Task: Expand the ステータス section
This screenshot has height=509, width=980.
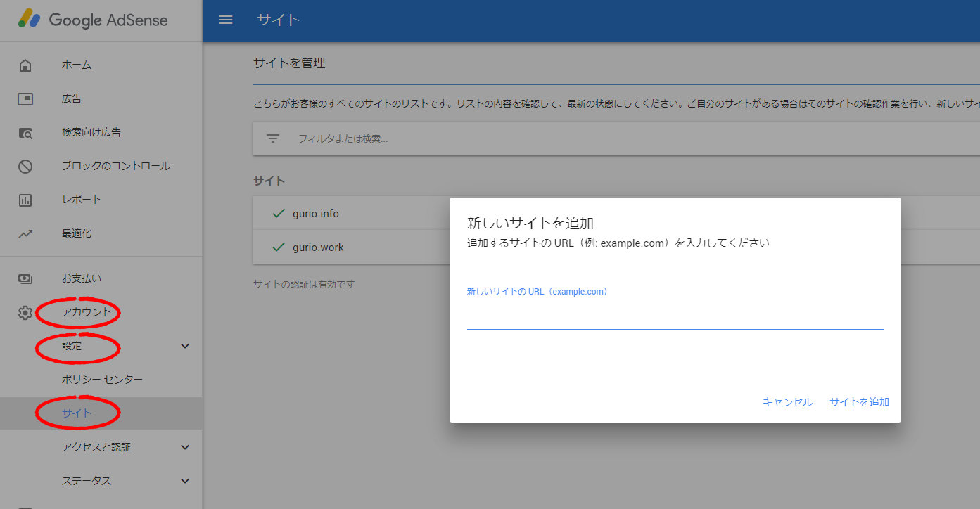Action: [185, 481]
